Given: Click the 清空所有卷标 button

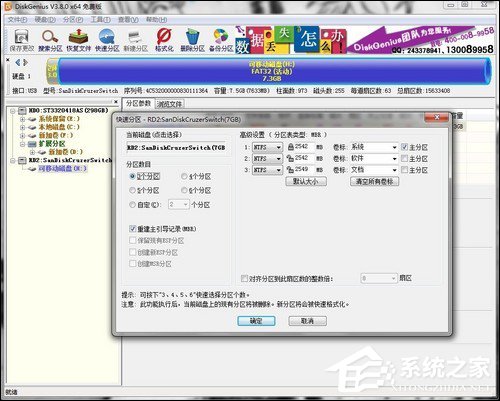Looking at the screenshot, I should 375,181.
